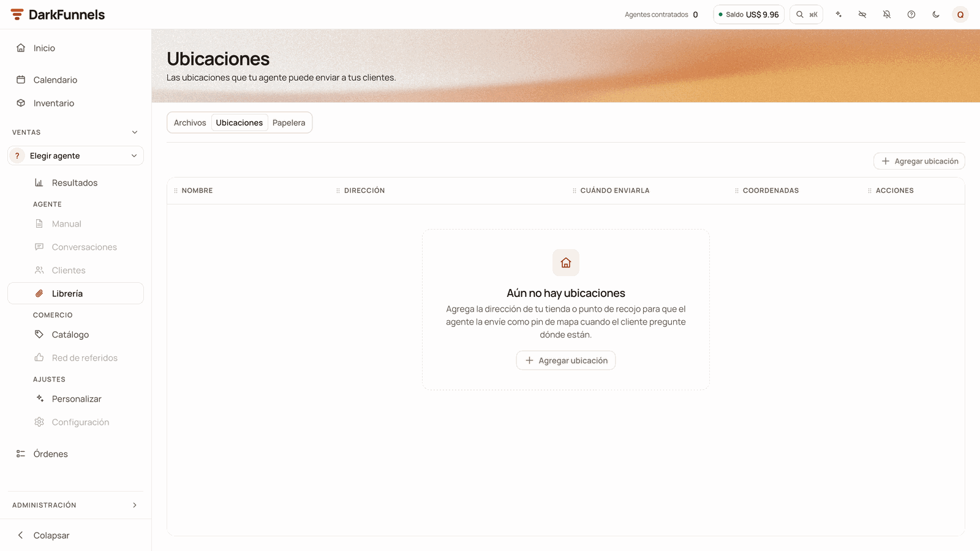
Task: Click Agregar ubicación in the empty state card
Action: coord(566,361)
